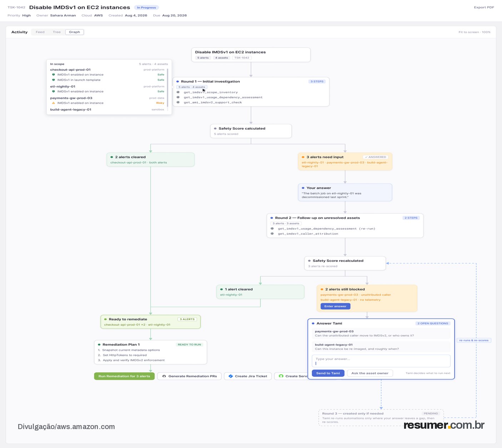Click the Round 3 pending node

click(381, 418)
